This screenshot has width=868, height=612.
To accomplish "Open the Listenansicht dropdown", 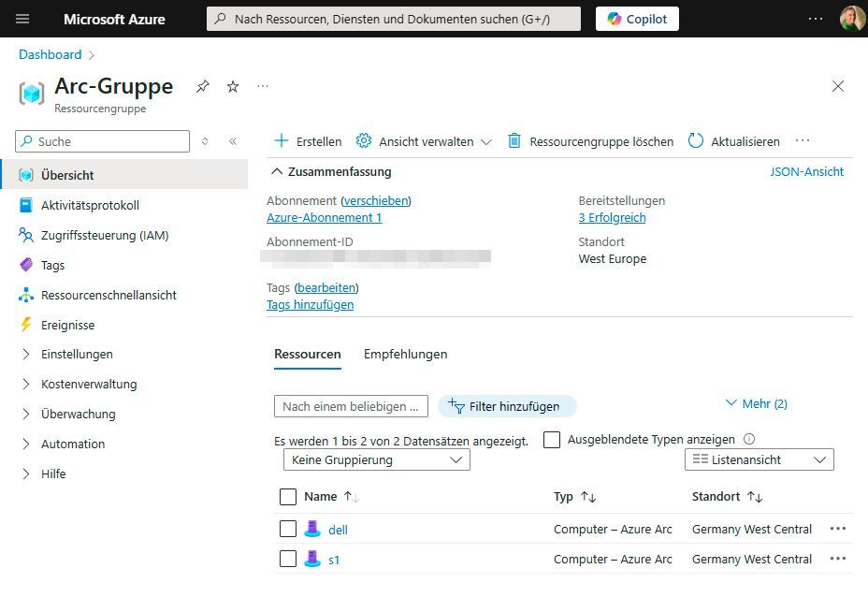I will (759, 459).
